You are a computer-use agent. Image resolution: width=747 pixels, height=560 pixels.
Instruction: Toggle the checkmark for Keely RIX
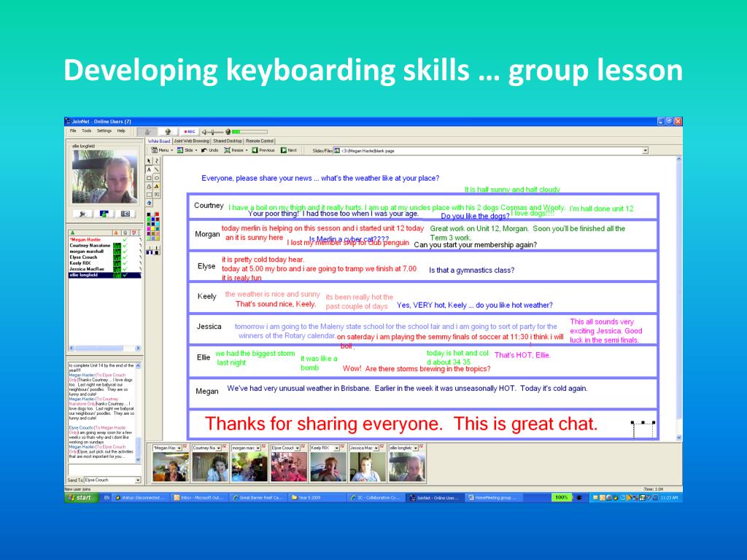pos(125,263)
